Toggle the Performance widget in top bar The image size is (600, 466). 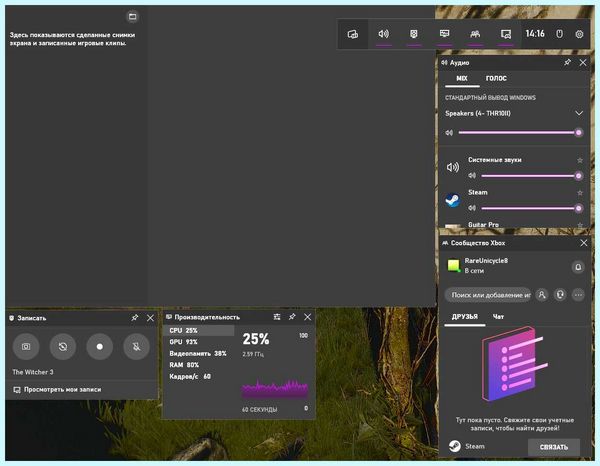(444, 34)
